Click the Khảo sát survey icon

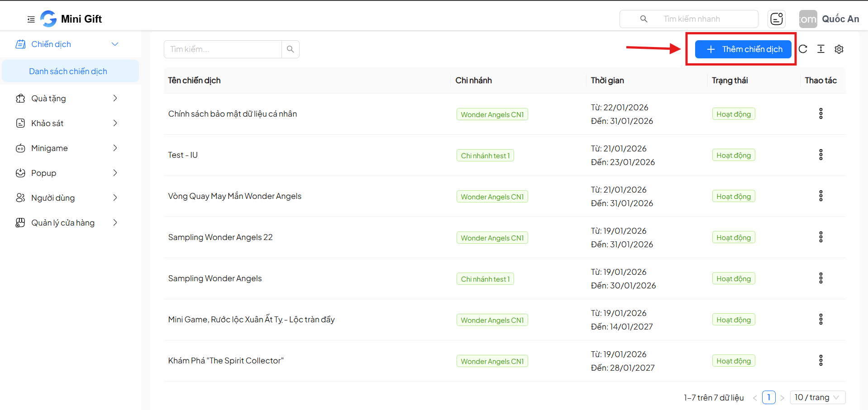coord(20,123)
